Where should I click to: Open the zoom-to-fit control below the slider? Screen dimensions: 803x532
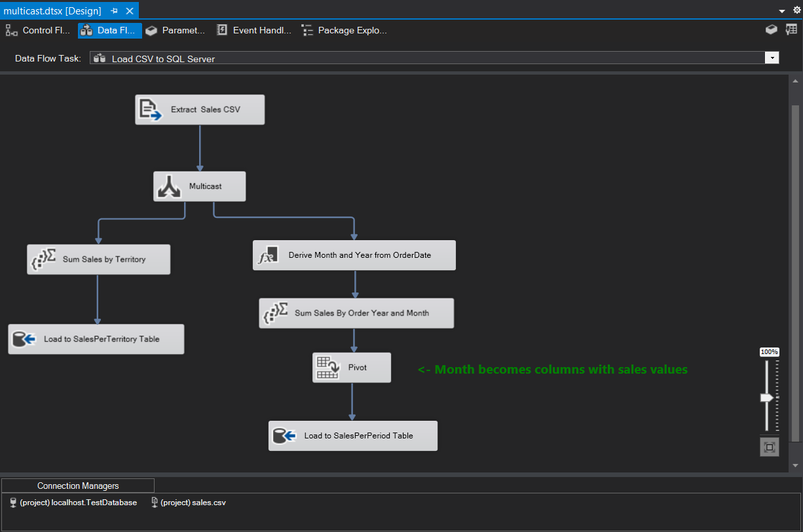click(769, 446)
